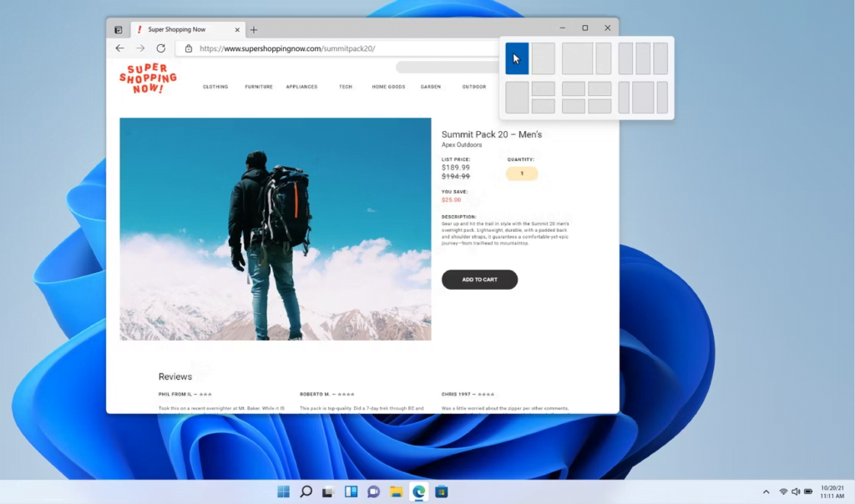Open Microsoft Edge from the taskbar
The width and height of the screenshot is (855, 504).
pos(417,491)
